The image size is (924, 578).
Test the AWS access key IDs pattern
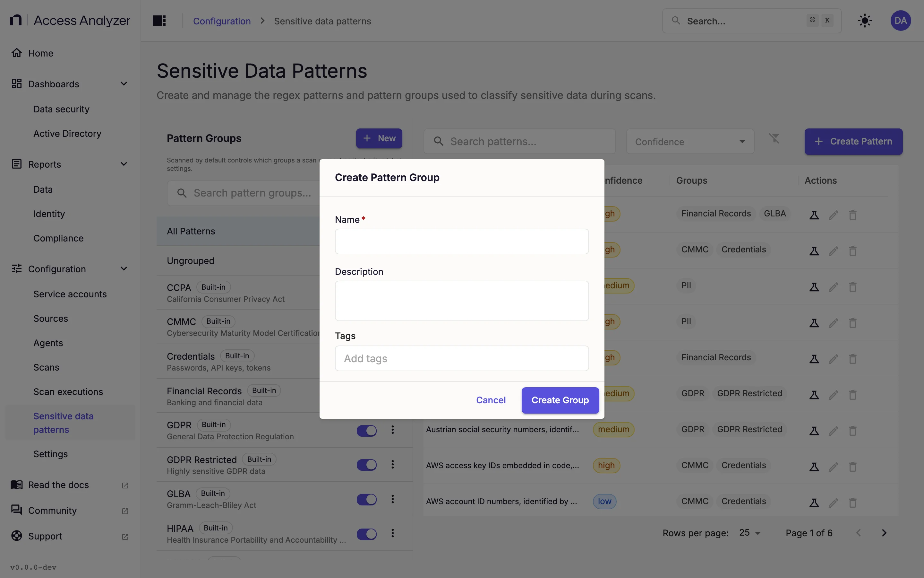pyautogui.click(x=814, y=467)
